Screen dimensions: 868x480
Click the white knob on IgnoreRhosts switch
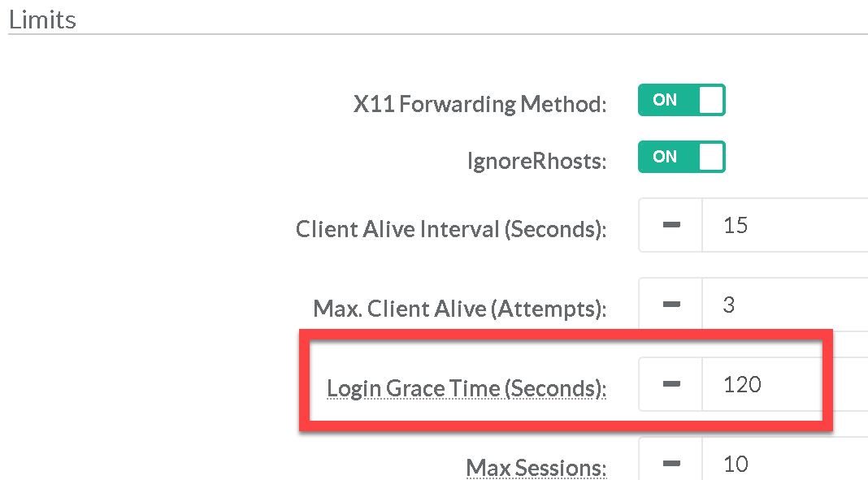(710, 158)
